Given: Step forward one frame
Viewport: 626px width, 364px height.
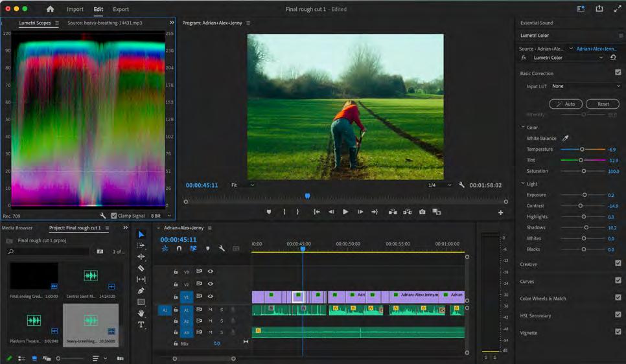Looking at the screenshot, I should [x=360, y=212].
